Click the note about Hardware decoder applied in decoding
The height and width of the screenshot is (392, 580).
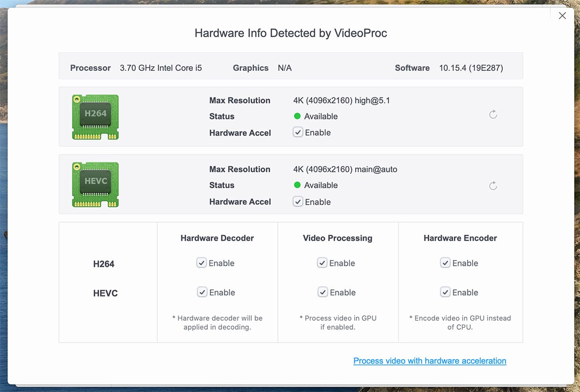pos(217,322)
